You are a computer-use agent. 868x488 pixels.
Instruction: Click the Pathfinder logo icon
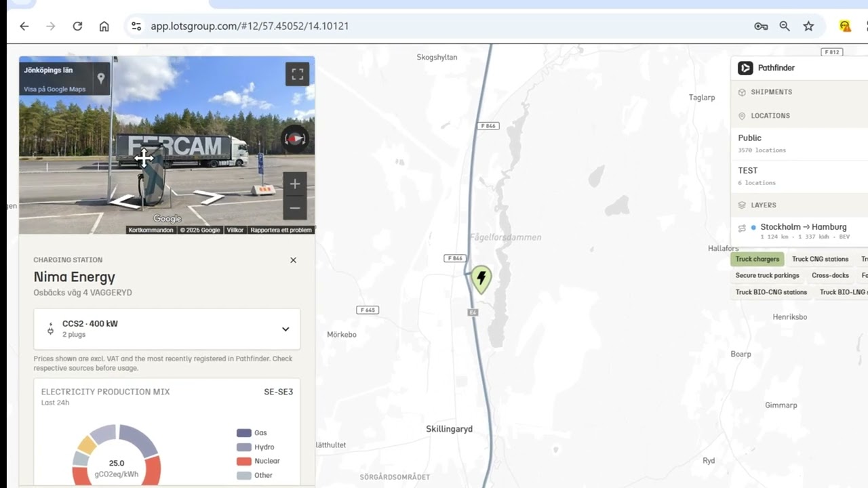(x=745, y=68)
